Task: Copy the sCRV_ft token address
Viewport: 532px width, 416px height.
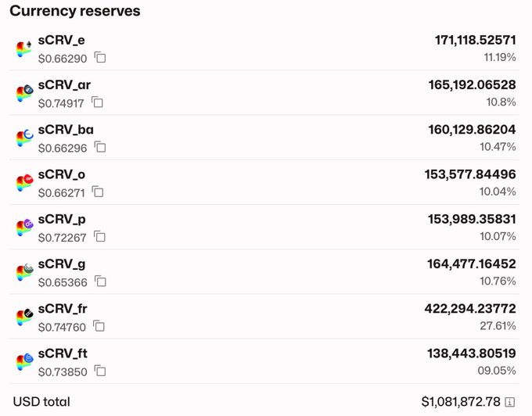Action: (100, 371)
